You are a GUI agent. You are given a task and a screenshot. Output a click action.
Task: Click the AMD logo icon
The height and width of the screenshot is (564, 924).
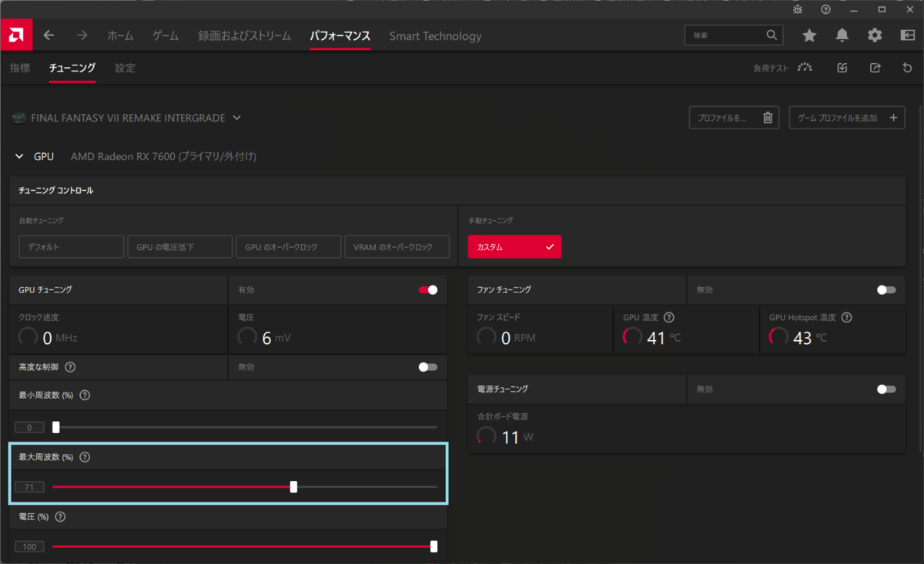(15, 35)
